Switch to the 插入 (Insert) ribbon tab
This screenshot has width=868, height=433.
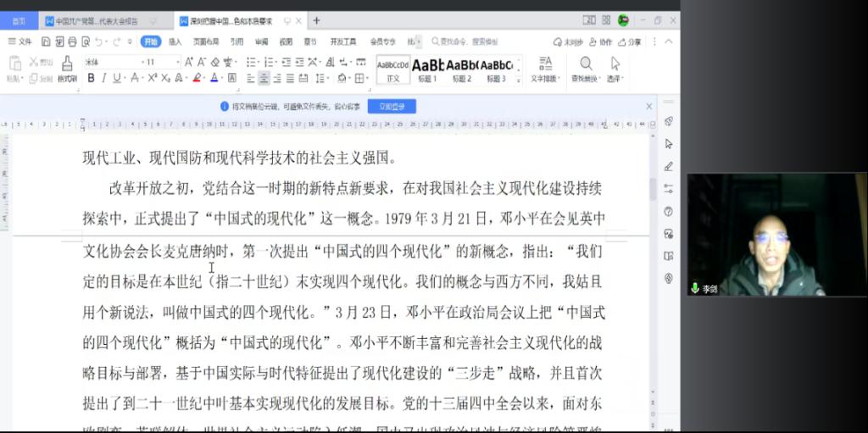pyautogui.click(x=175, y=42)
